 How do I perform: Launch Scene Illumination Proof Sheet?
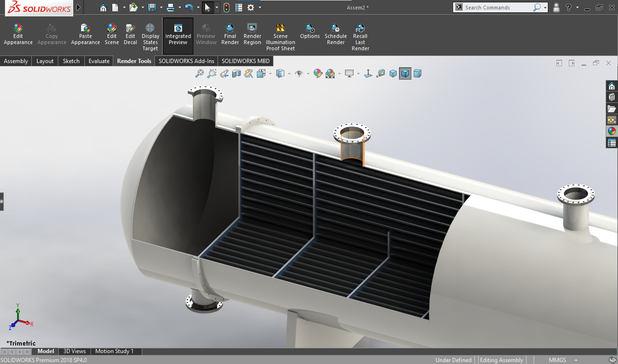(280, 28)
